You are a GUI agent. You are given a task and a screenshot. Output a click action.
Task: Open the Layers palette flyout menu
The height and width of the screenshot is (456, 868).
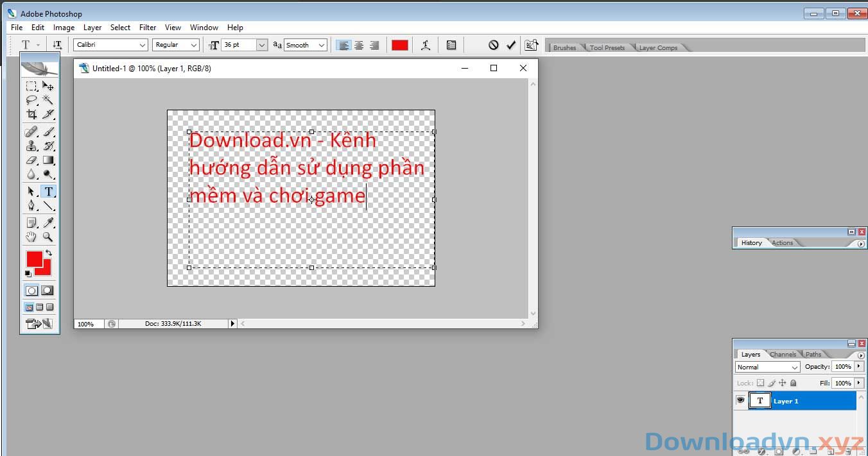[861, 355]
